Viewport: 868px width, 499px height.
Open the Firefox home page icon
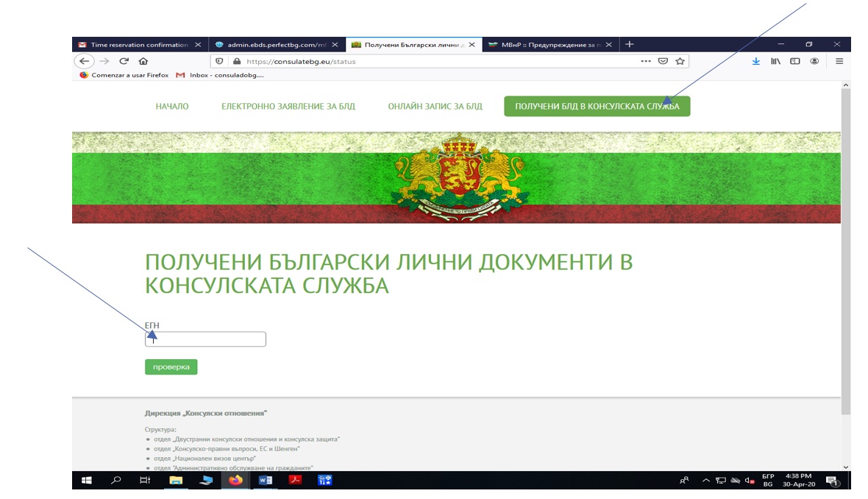click(x=143, y=61)
